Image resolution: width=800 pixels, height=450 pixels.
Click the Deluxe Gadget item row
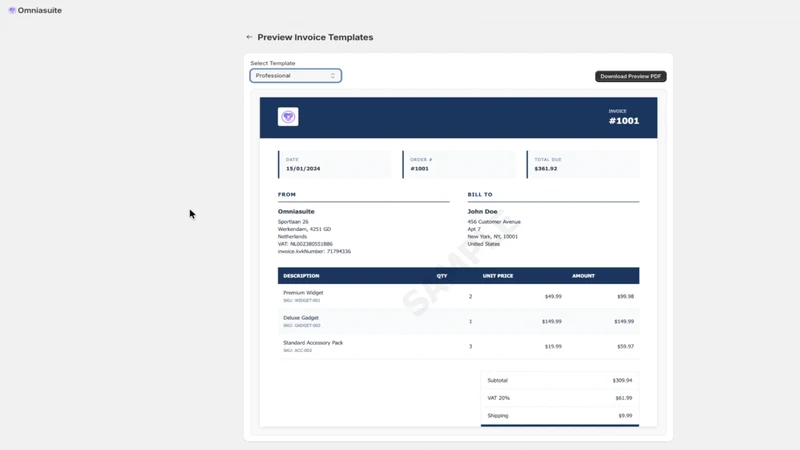coord(458,321)
